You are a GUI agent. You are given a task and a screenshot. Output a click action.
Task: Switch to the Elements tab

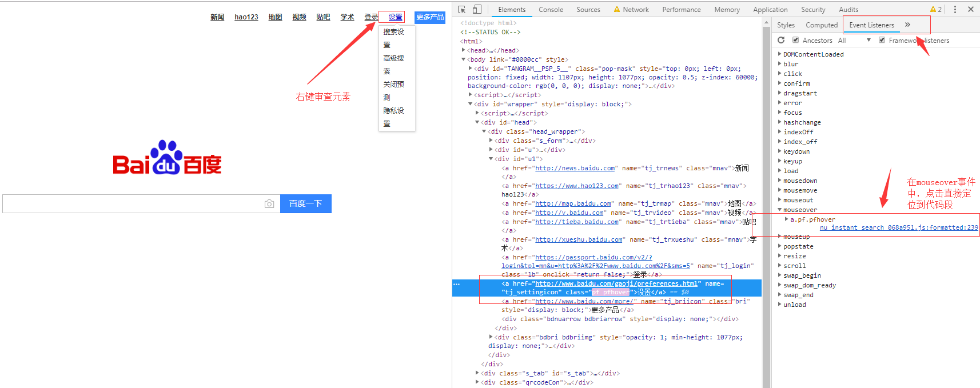pyautogui.click(x=512, y=10)
